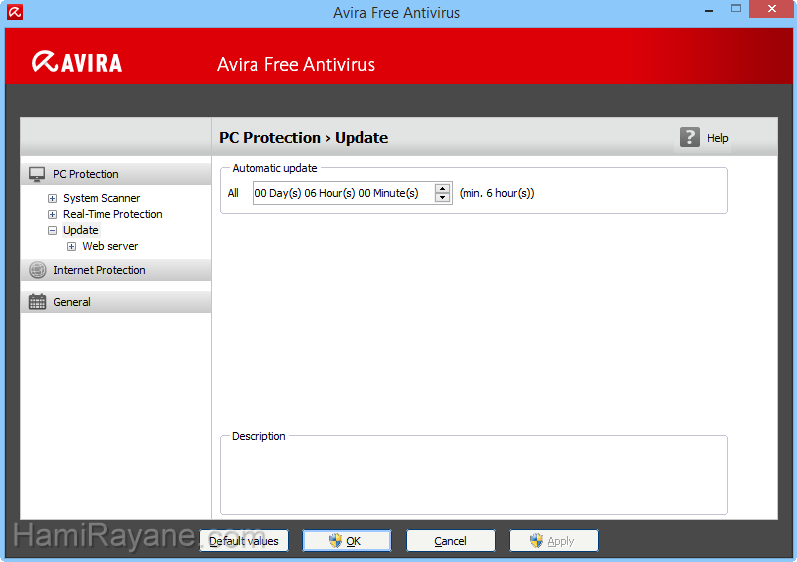The height and width of the screenshot is (562, 797).
Task: Expand the System Scanner tree node
Action: click(53, 198)
